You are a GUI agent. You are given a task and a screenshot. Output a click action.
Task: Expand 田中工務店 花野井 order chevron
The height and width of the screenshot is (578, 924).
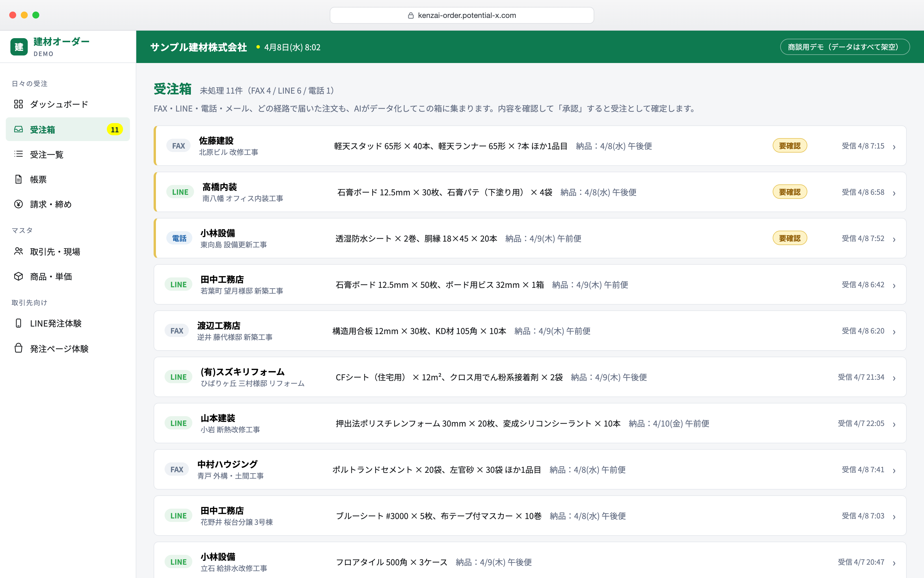[x=894, y=517]
